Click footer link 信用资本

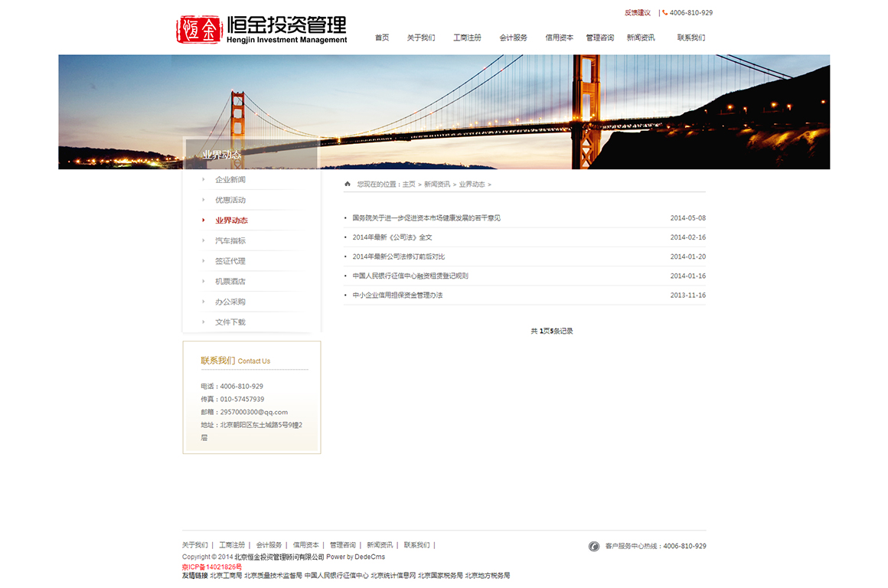coord(305,545)
